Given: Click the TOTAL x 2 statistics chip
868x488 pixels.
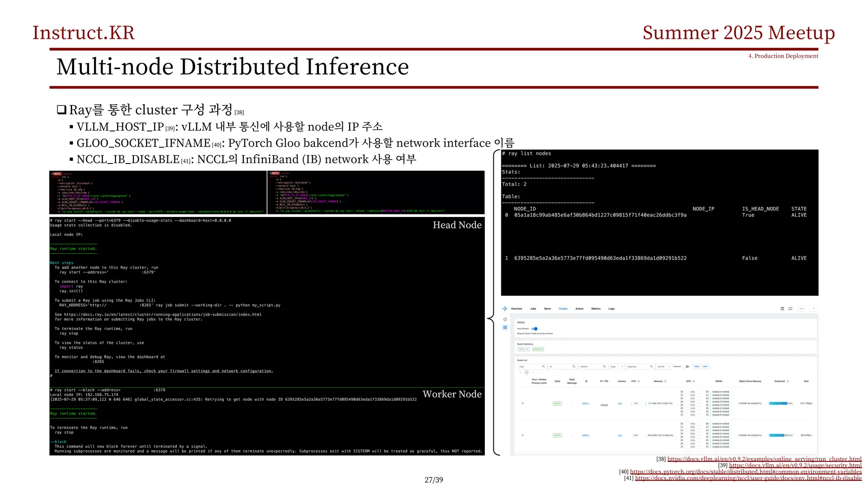Looking at the screenshot, I should [x=523, y=349].
